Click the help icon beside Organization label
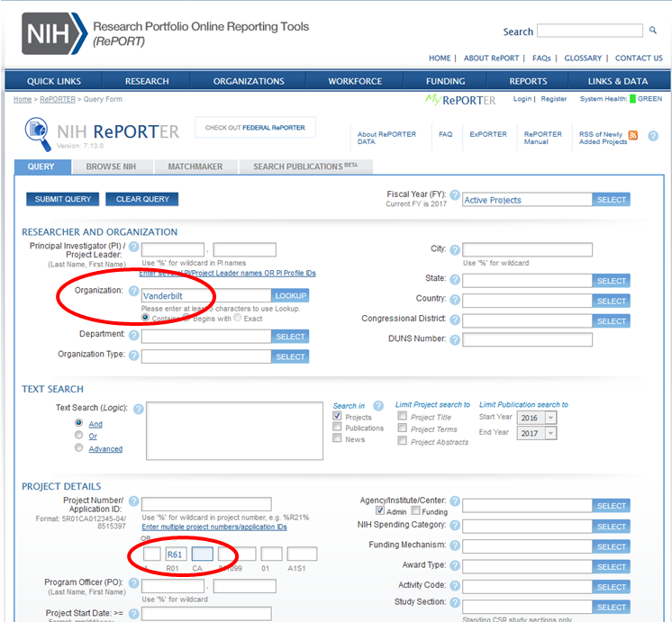 (134, 292)
